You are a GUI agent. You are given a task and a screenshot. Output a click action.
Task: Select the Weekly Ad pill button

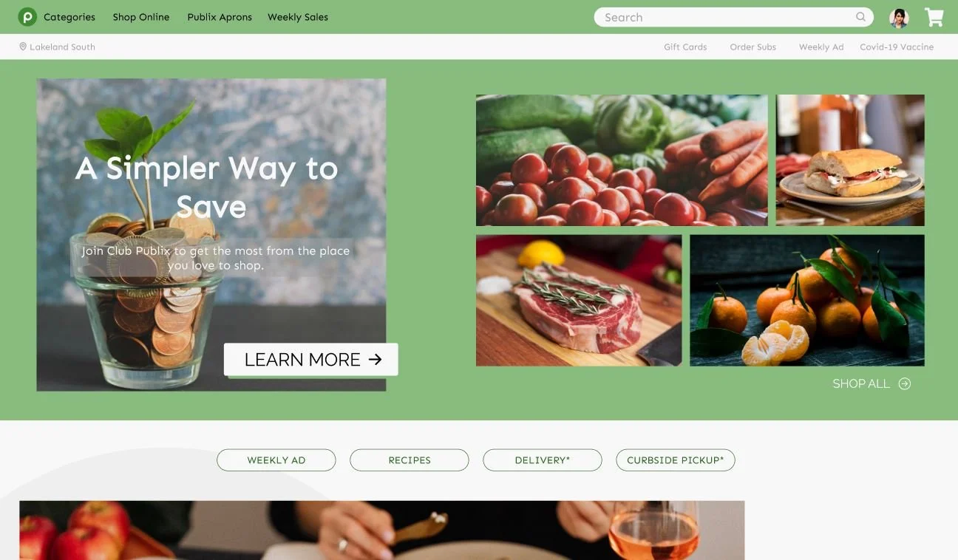pos(276,460)
